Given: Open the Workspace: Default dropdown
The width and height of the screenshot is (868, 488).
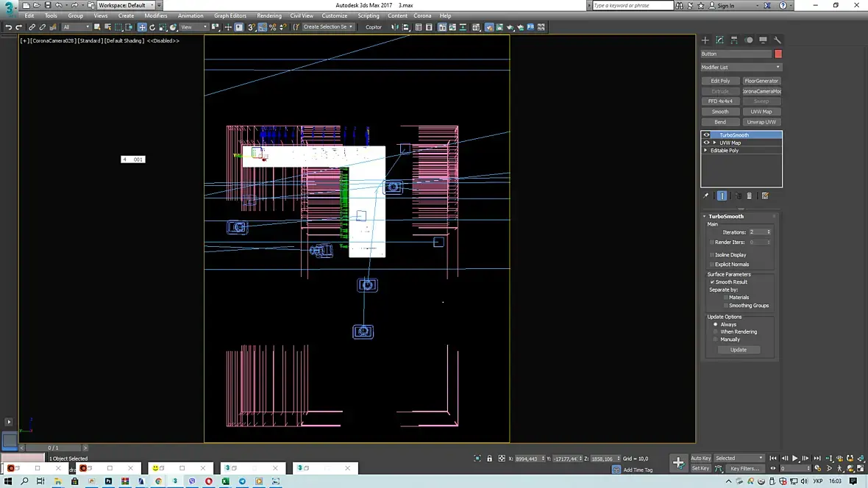Looking at the screenshot, I should point(126,5).
